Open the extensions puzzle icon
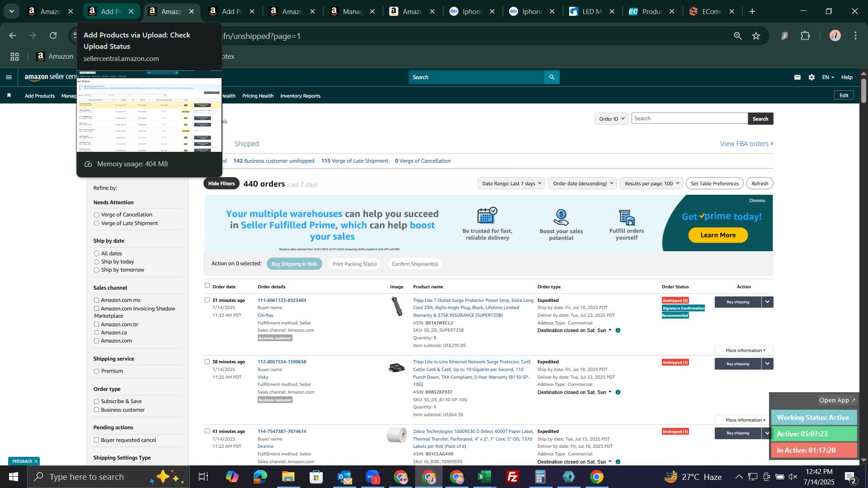The image size is (868, 488). pos(805,36)
